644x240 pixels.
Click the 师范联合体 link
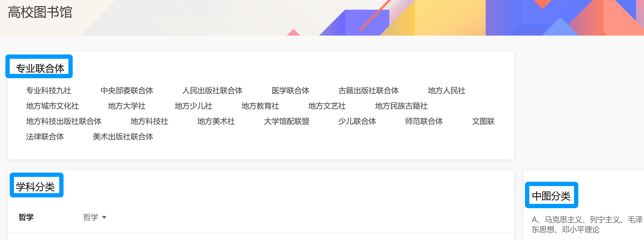click(x=424, y=121)
